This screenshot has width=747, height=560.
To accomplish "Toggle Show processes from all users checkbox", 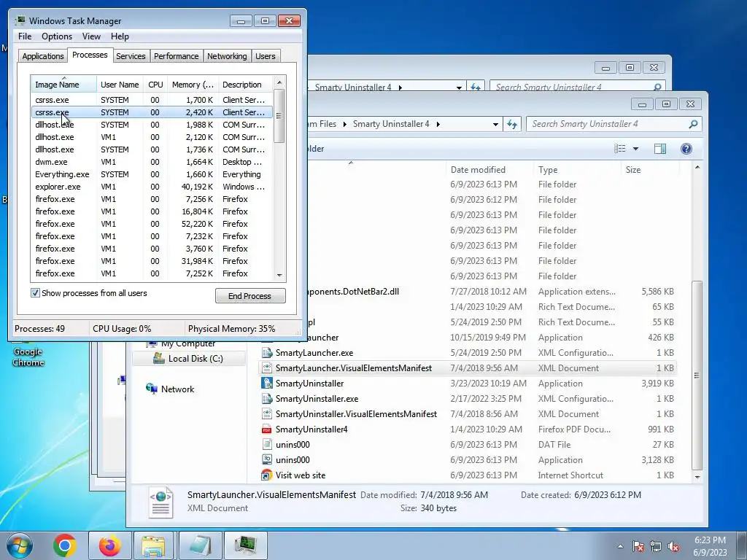I will 35,293.
